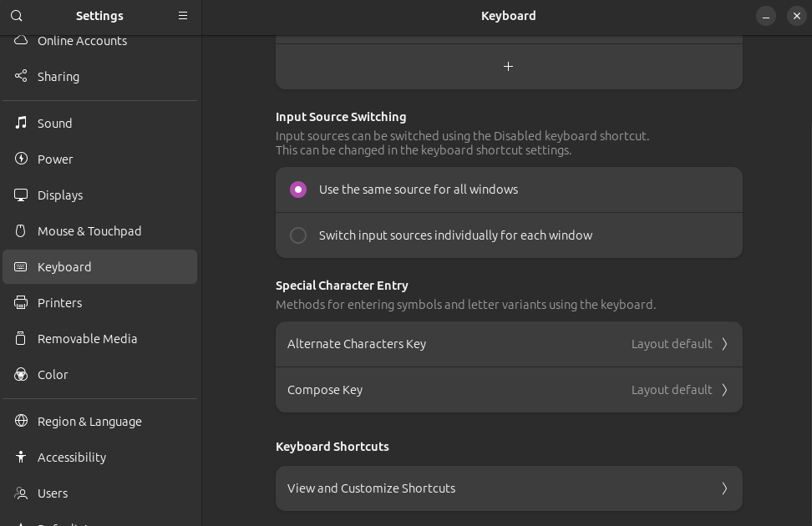Close the Settings window
The width and height of the screenshot is (812, 526).
tap(796, 16)
